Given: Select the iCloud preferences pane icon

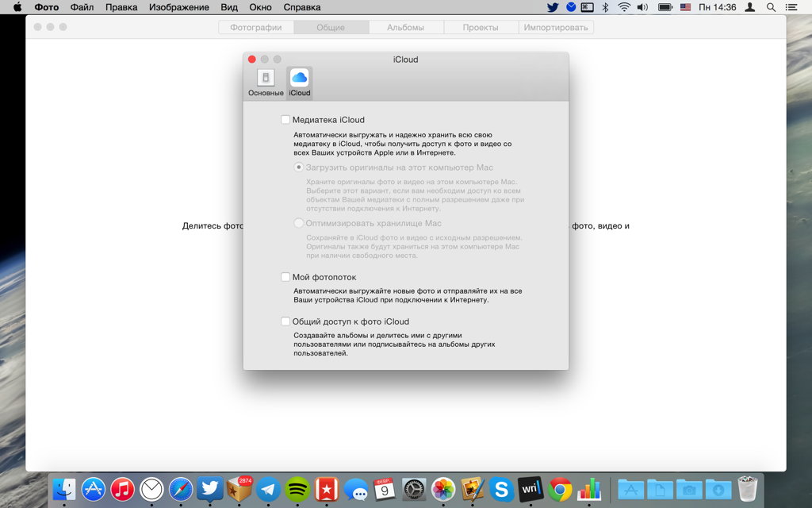Looking at the screenshot, I should [x=299, y=83].
